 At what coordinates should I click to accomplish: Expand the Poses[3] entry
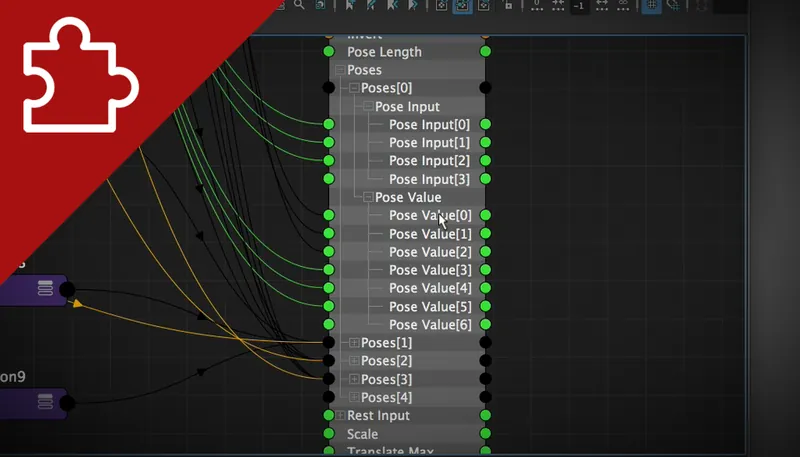point(354,379)
